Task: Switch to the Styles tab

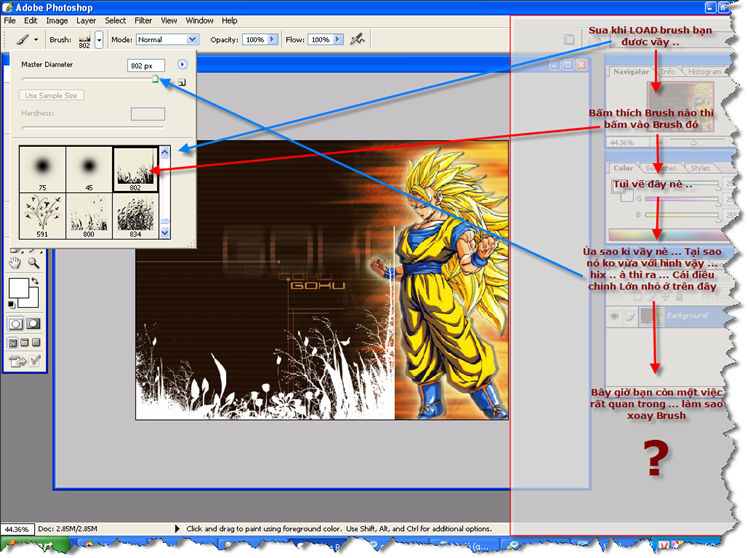Action: point(700,168)
